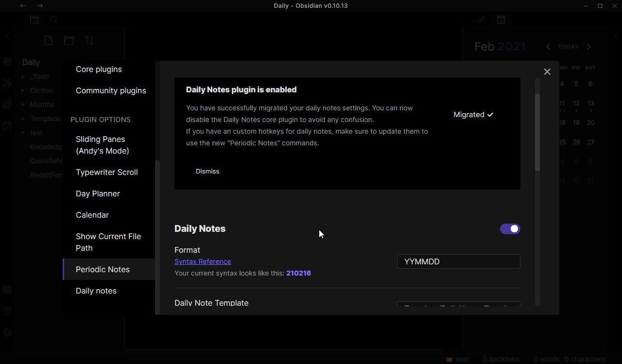Click the 0 words status bar item
This screenshot has width=622, height=364.
pos(547,359)
